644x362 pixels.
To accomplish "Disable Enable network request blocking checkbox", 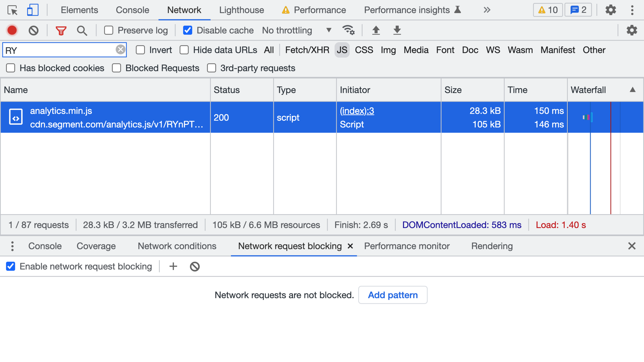I will pos(11,266).
